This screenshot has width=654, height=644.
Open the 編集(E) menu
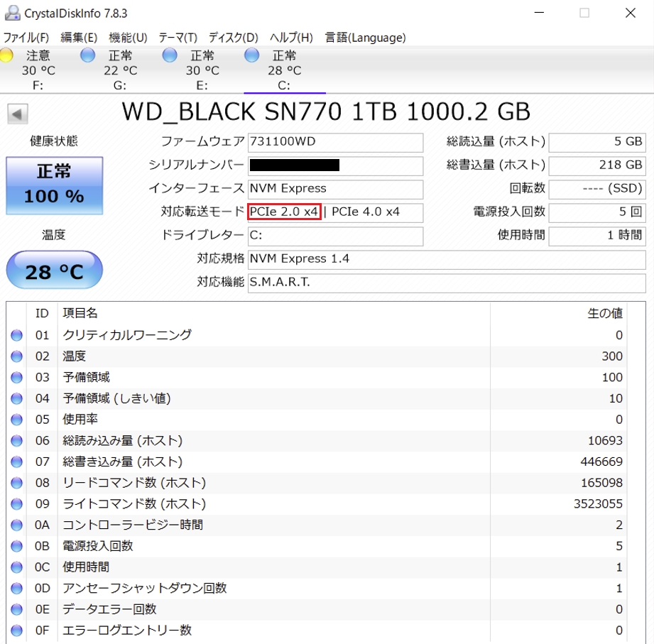coord(79,38)
